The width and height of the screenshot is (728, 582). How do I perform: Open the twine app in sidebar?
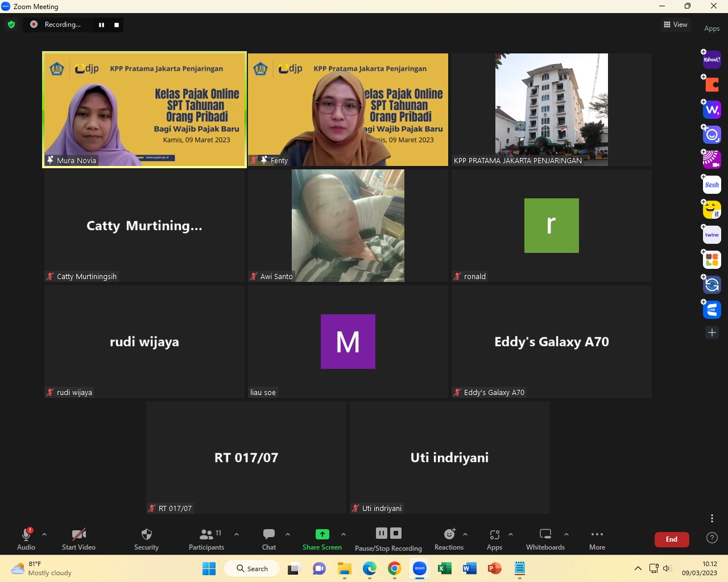coord(712,235)
